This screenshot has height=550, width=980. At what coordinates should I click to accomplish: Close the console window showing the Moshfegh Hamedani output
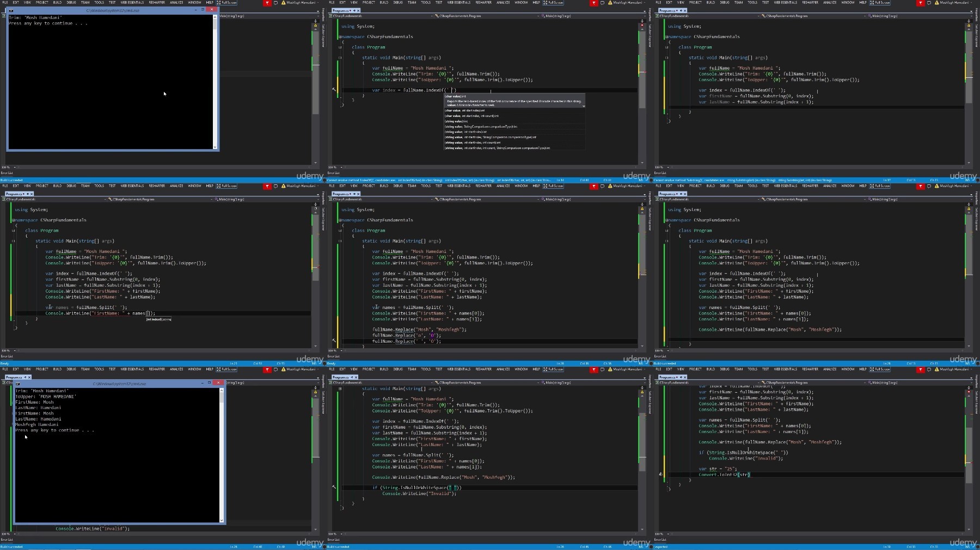[x=218, y=382]
